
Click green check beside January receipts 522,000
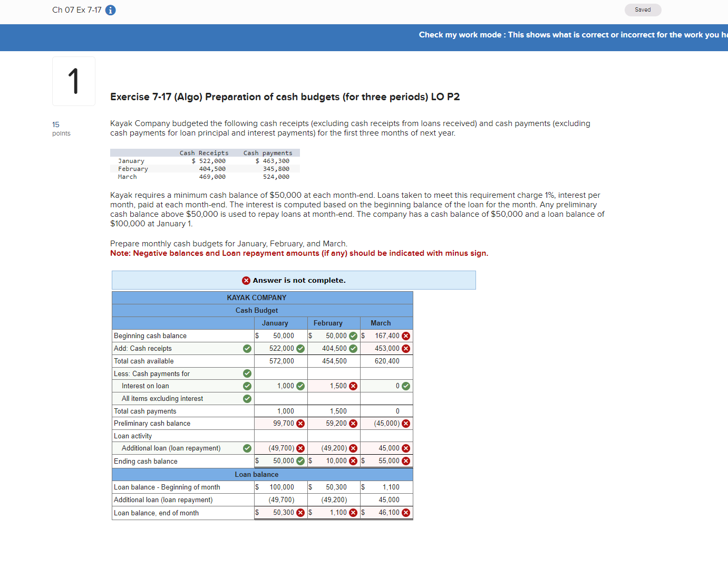tap(300, 349)
